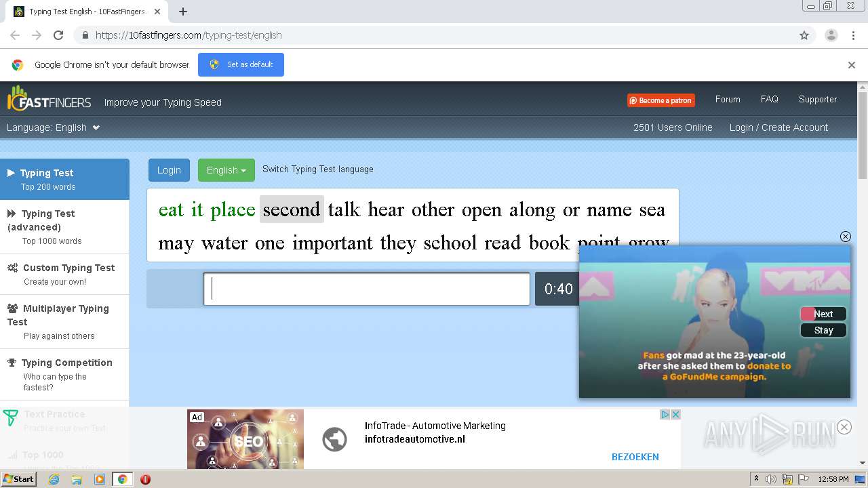This screenshot has width=868, height=488.
Task: Open the volume speaker tray icon
Action: click(771, 479)
